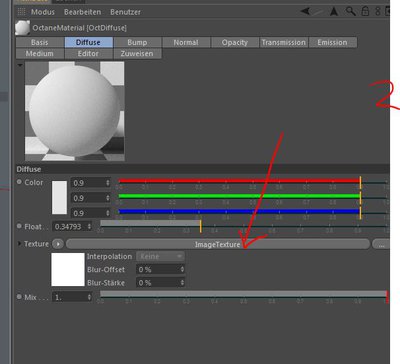
Task: Open the magnifier search icon
Action: (x=350, y=11)
